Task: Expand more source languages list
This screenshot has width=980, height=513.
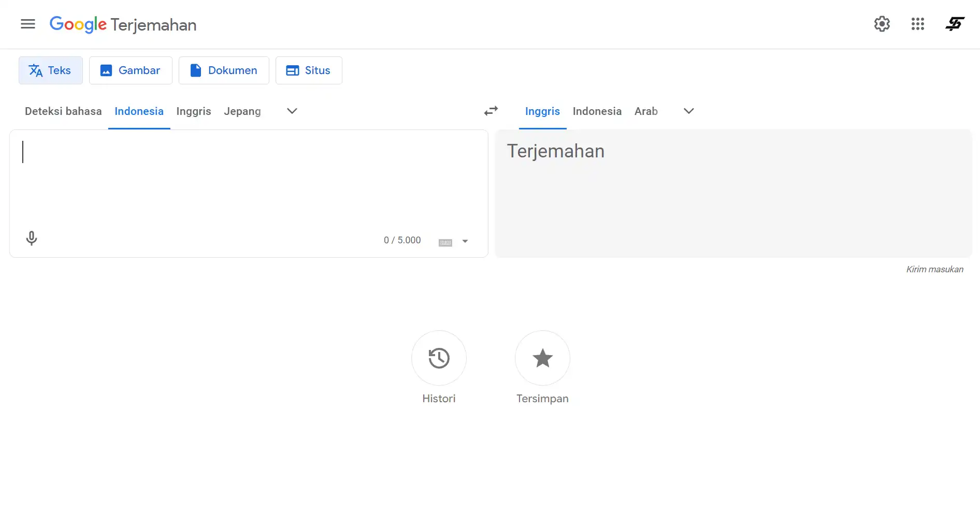Action: point(292,111)
